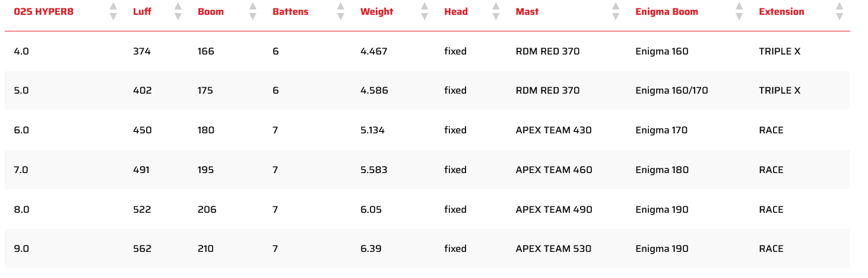The image size is (868, 278).
Task: Click the Mast column header text
Action: point(527,12)
